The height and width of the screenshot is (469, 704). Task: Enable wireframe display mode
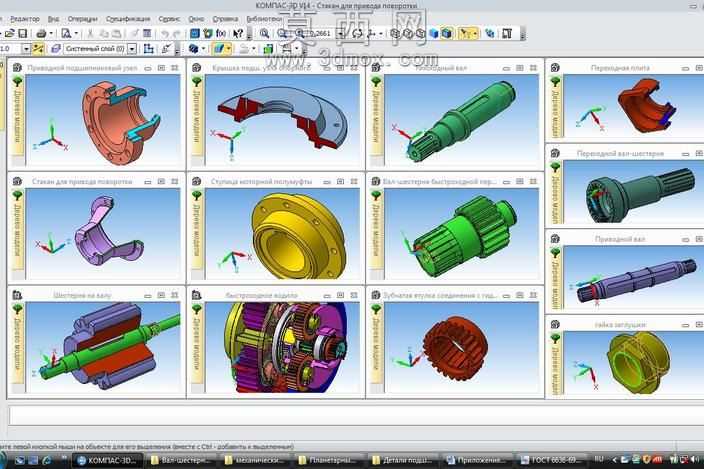point(395,33)
